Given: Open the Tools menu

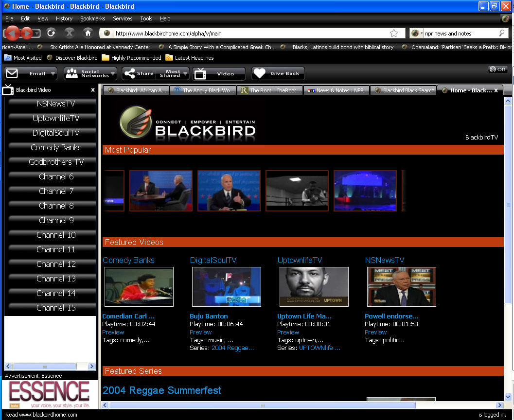Looking at the screenshot, I should point(146,18).
